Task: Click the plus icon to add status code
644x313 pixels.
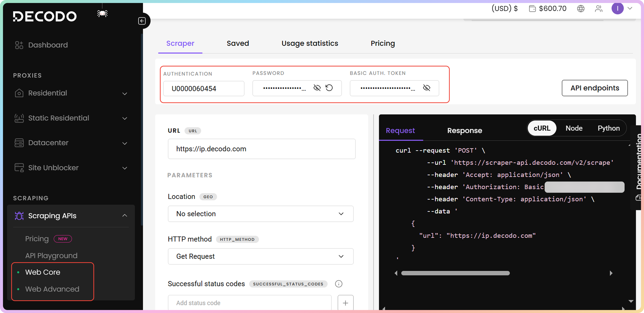Action: pos(345,303)
